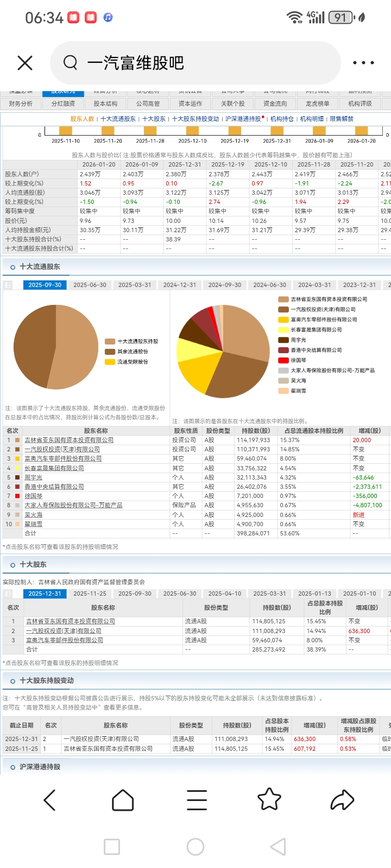This screenshot has height=868, width=391.
Task: Open the 分红融资 tab
Action: 64,104
